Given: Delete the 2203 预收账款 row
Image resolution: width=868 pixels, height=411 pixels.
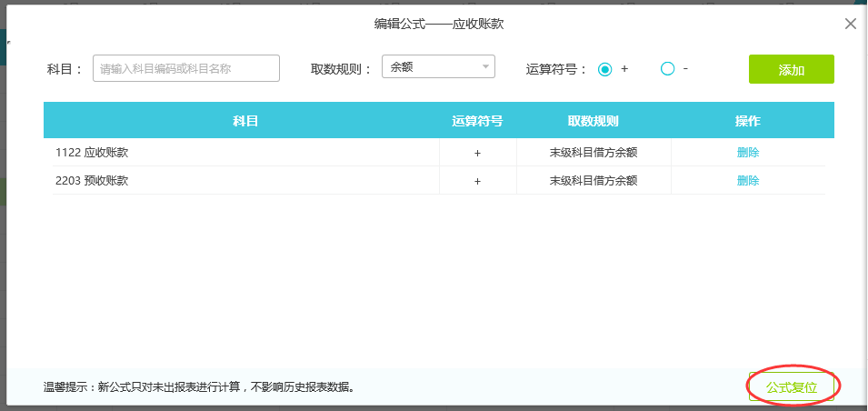Looking at the screenshot, I should point(748,181).
